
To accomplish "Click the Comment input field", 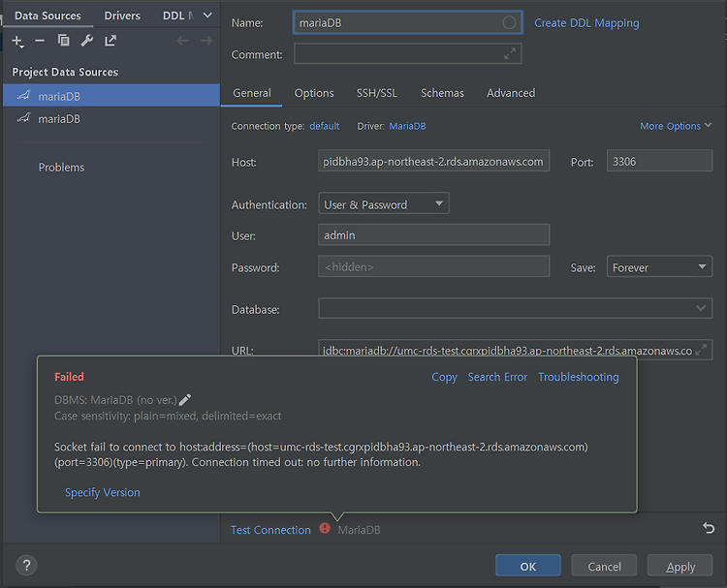I will pos(407,53).
